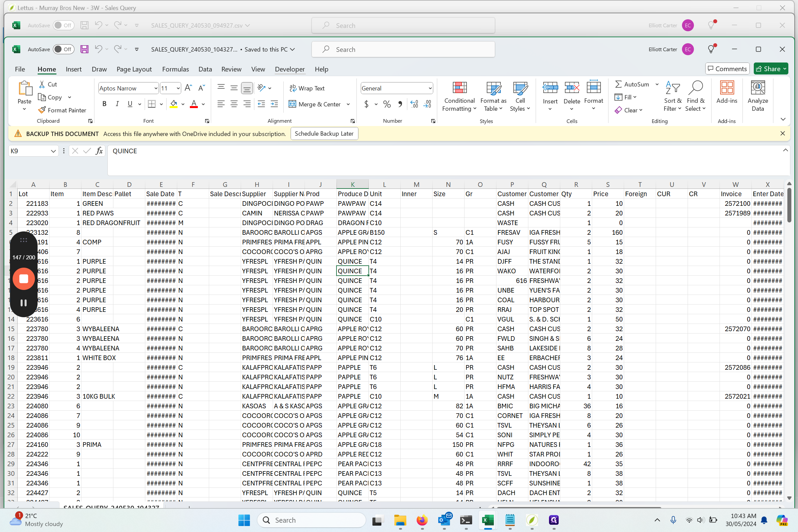Switch to the Page Layout tab
The height and width of the screenshot is (532, 798).
pos(134,69)
